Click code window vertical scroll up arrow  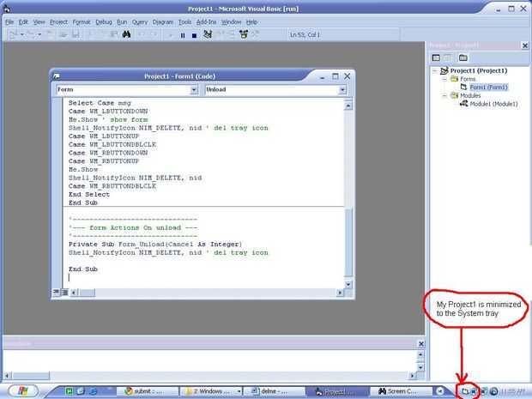(x=348, y=106)
